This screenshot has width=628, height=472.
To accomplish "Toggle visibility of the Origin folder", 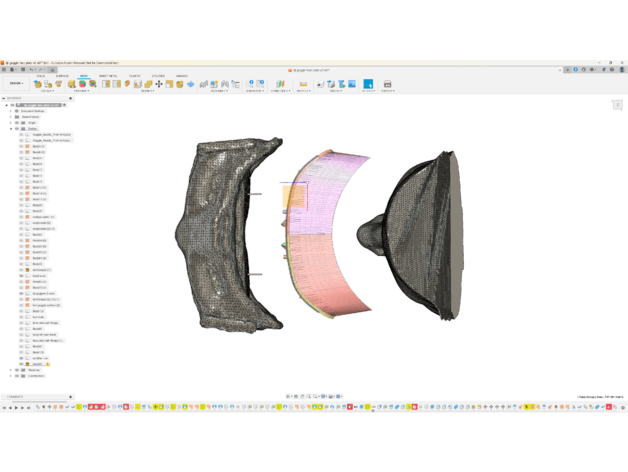I will point(17,123).
